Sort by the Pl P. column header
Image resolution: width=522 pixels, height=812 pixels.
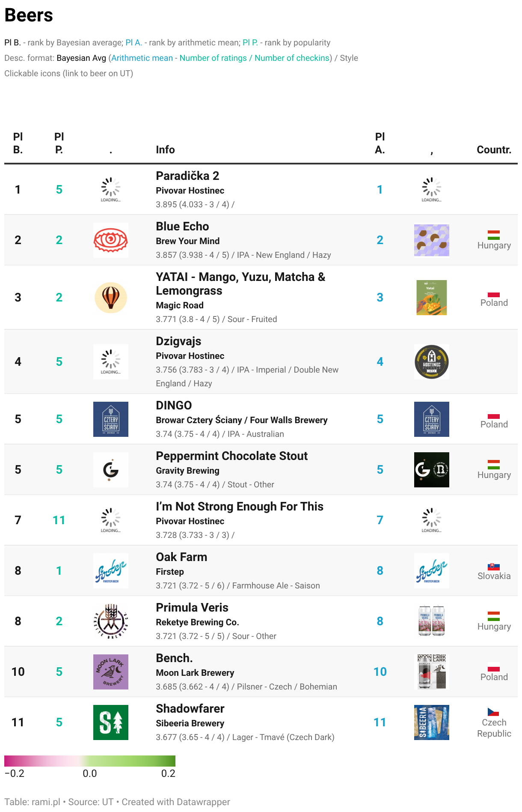coord(59,143)
